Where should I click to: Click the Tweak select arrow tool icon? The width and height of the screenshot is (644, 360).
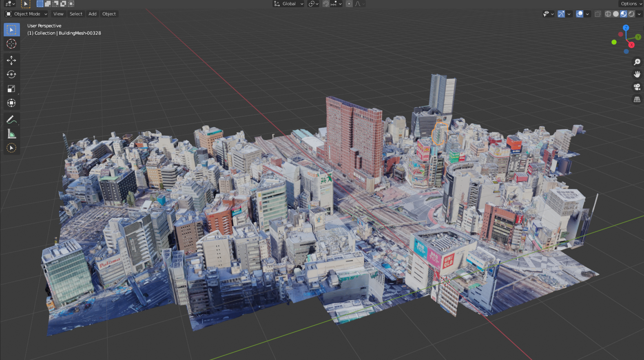click(x=26, y=4)
